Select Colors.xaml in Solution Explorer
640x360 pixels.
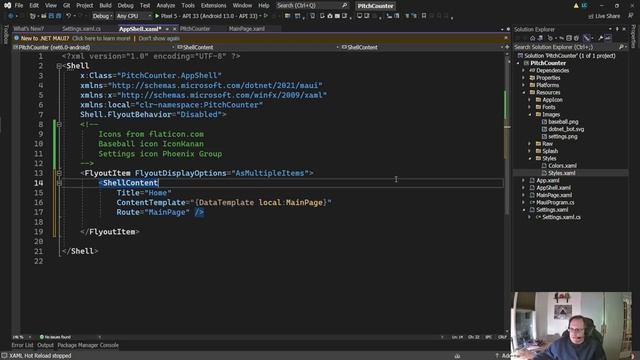coord(562,166)
